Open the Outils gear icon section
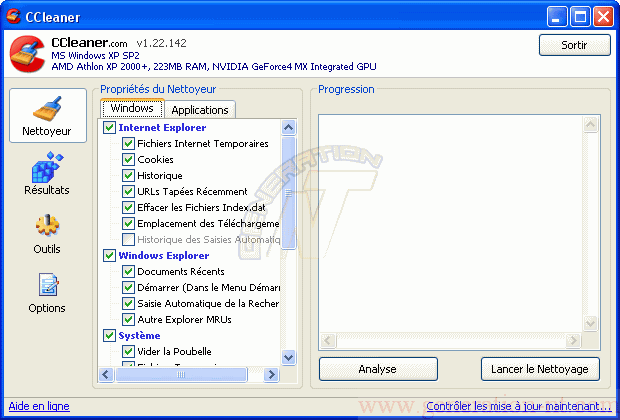 click(47, 234)
